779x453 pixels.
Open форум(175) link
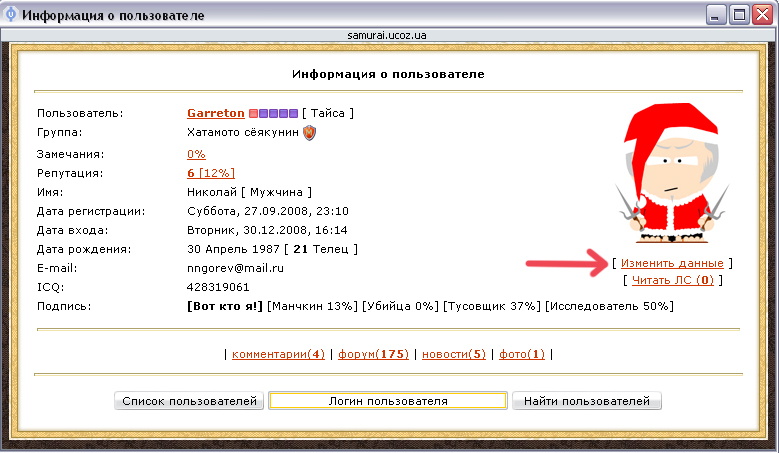coord(373,354)
